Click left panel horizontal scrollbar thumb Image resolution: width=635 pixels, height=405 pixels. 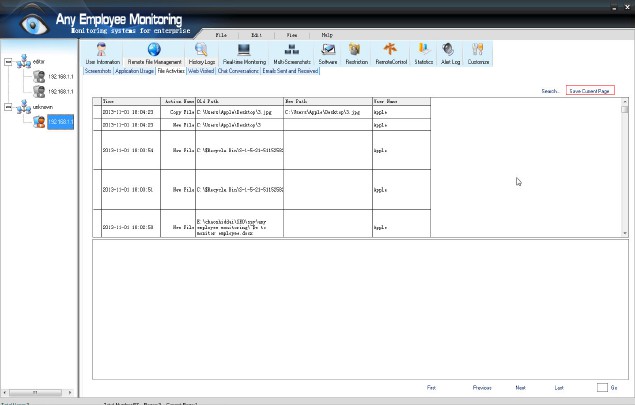pyautogui.click(x=35, y=392)
